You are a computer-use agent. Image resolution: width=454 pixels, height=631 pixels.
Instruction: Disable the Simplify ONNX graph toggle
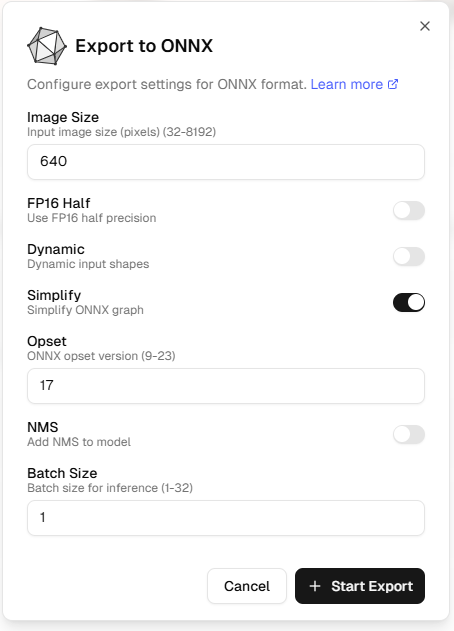pos(409,302)
